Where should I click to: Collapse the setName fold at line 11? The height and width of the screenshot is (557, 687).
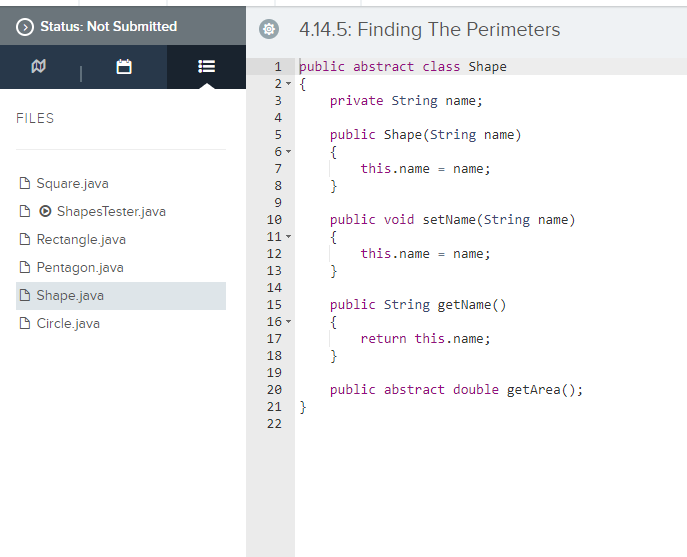[x=288, y=237]
